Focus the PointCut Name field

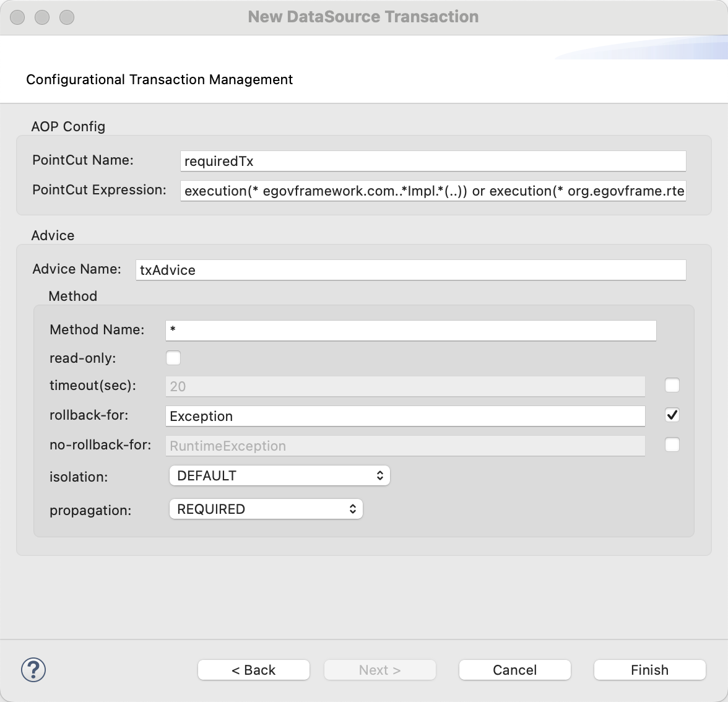[433, 161]
